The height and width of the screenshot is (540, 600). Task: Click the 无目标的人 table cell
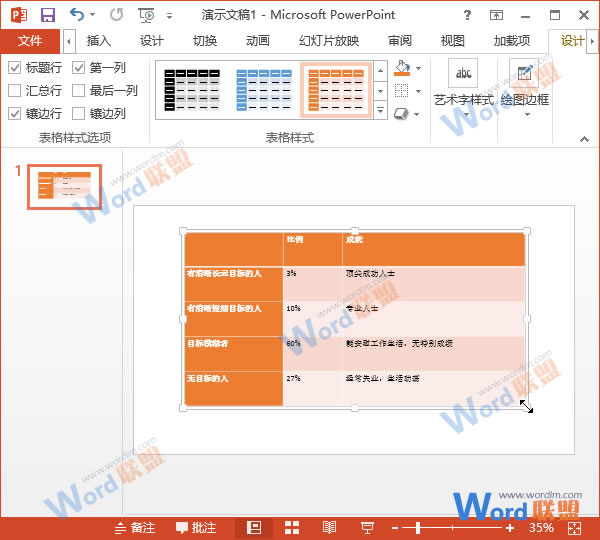[x=234, y=388]
